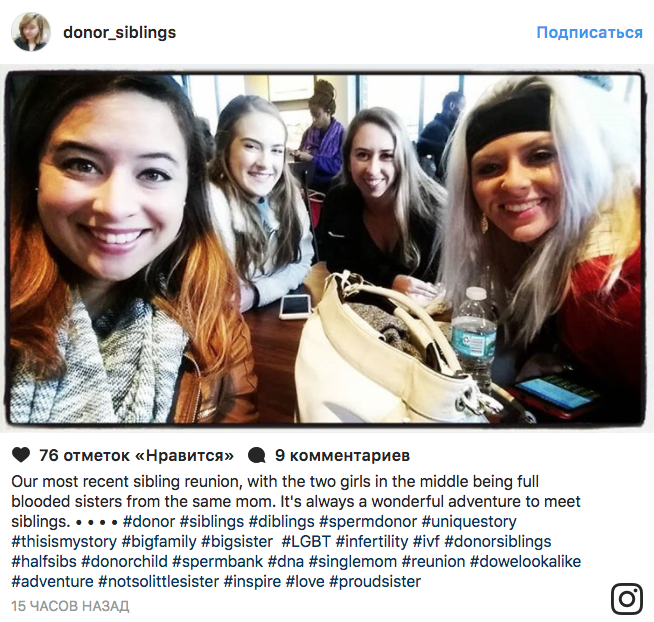View the 76 likes count
Viewport: 654px width, 622px height.
[136, 456]
